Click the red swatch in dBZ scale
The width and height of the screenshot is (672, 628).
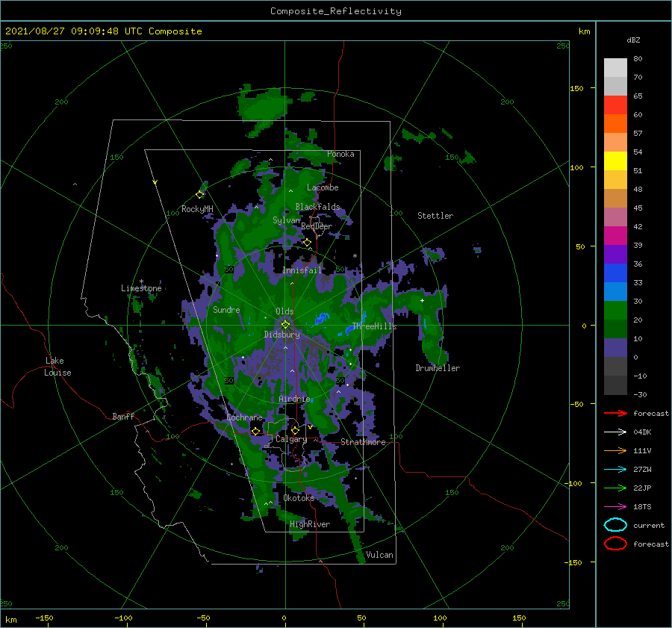(x=615, y=105)
